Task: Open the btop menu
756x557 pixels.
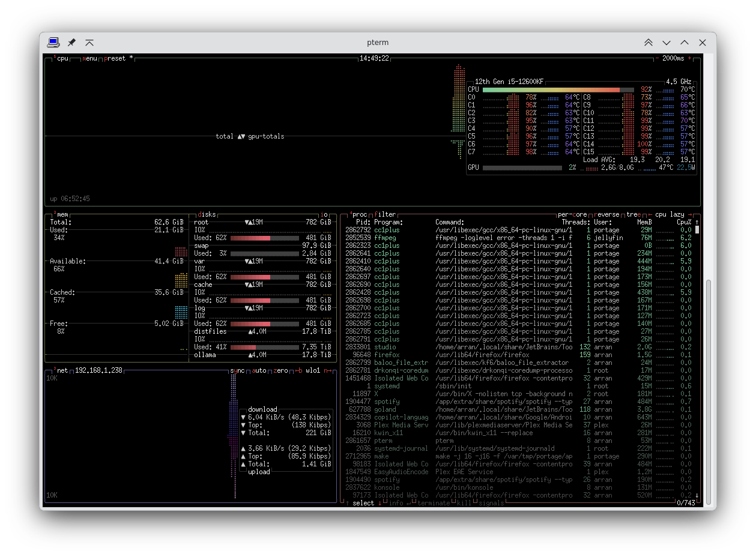Action: point(90,58)
